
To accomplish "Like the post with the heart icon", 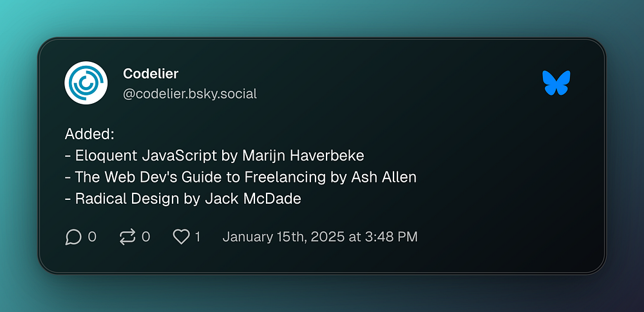I will tap(181, 237).
